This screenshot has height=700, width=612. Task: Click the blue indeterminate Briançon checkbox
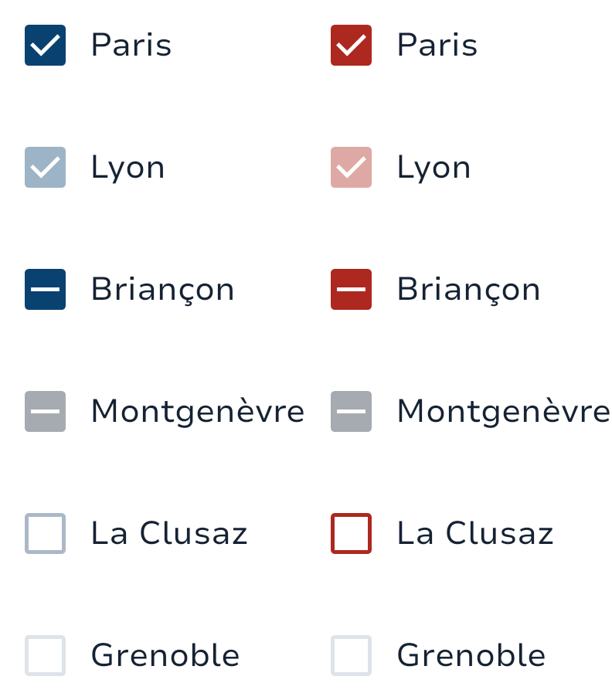coord(45,290)
